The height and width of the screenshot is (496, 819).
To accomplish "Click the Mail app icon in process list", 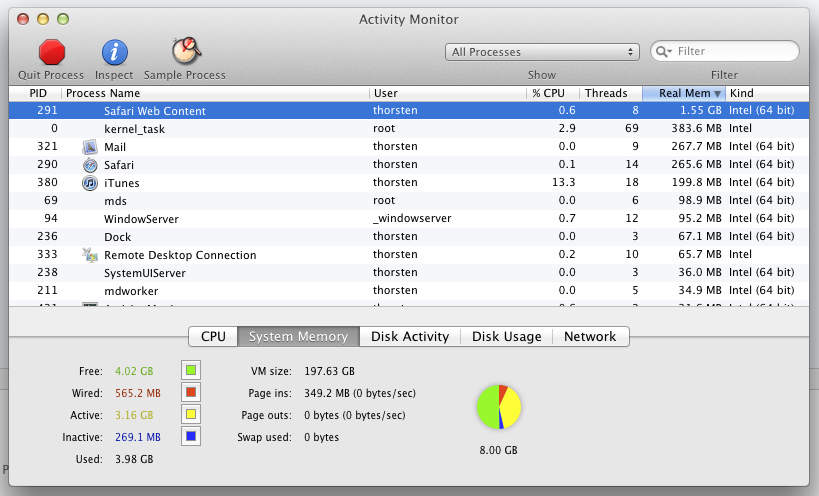I will tap(90, 147).
